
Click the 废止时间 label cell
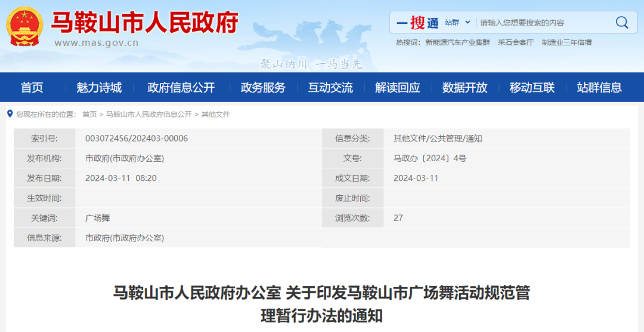(x=352, y=198)
